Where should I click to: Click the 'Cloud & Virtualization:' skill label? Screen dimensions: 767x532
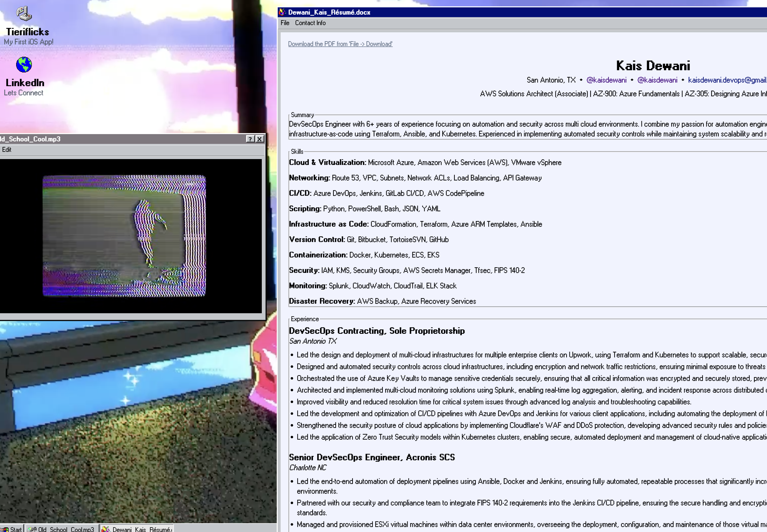click(x=327, y=162)
